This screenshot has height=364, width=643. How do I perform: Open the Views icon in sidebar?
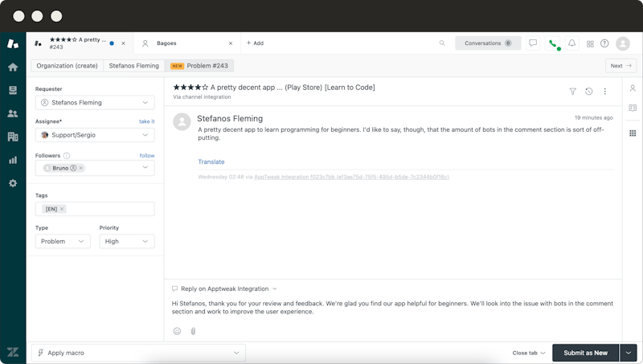(12, 90)
